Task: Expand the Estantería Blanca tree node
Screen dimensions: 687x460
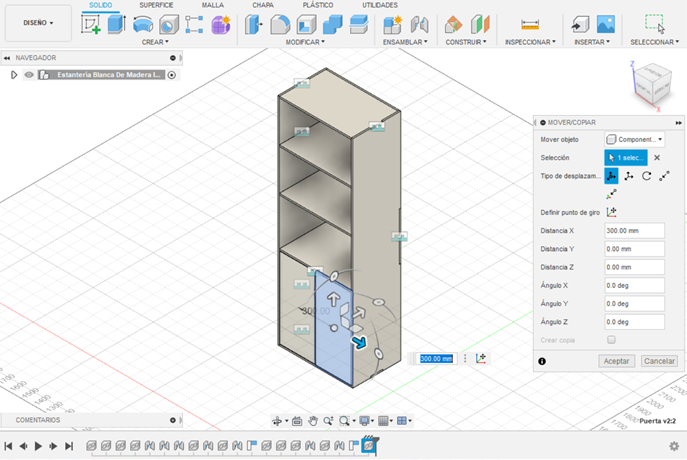Action: [13, 75]
